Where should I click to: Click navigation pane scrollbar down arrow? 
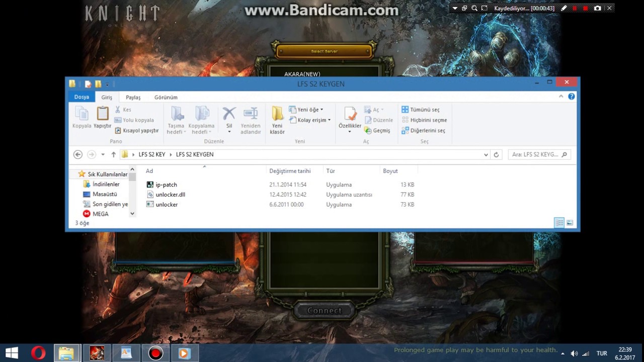coord(132,214)
